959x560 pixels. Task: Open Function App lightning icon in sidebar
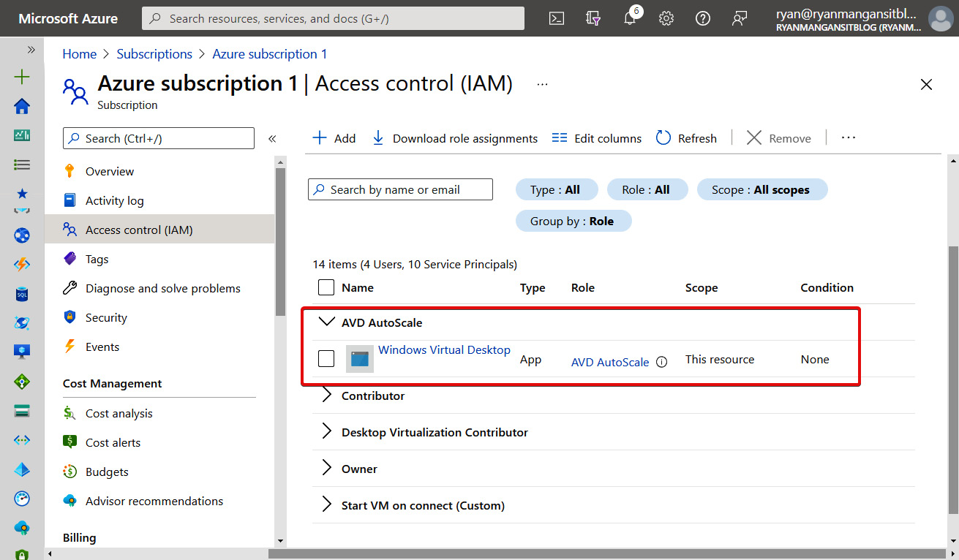pyautogui.click(x=22, y=265)
